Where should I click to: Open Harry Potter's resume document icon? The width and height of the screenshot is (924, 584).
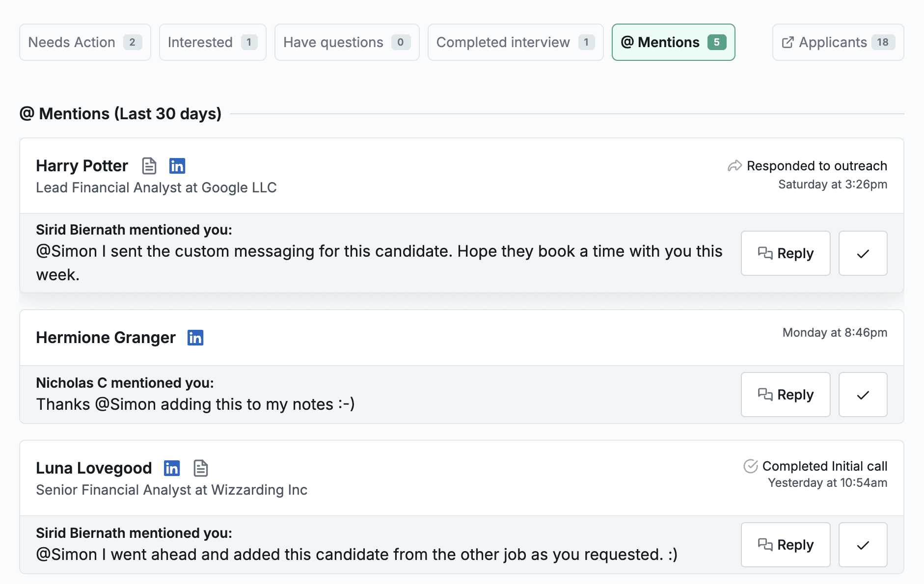149,166
